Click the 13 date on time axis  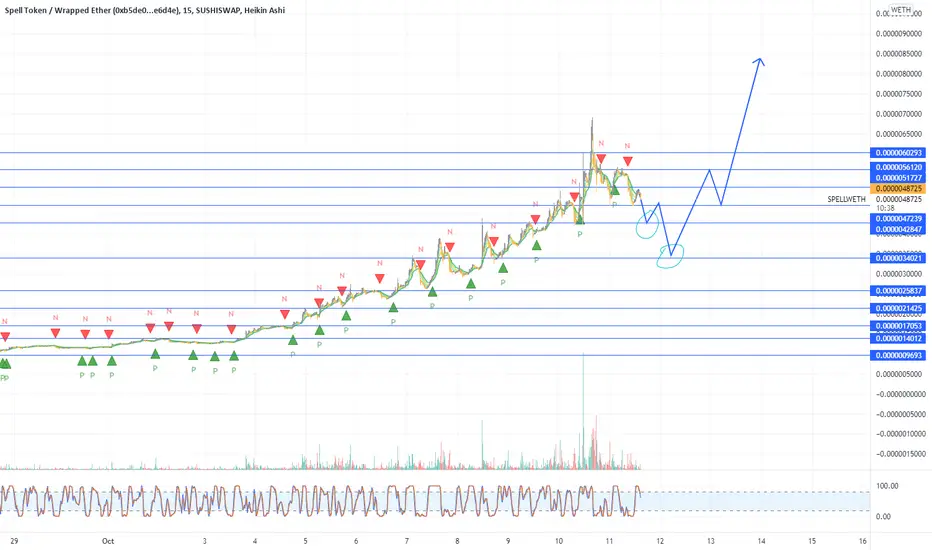coord(711,541)
